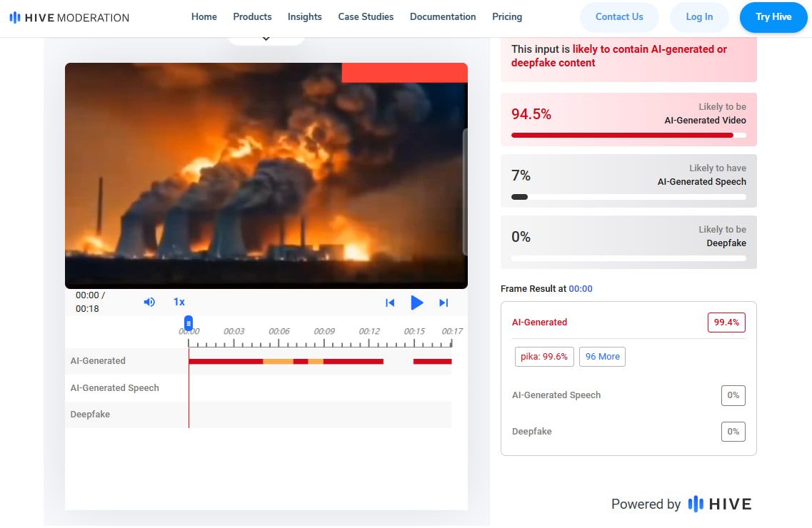Select the pika: 99.6% tag
This screenshot has height=528, width=812.
tap(544, 357)
